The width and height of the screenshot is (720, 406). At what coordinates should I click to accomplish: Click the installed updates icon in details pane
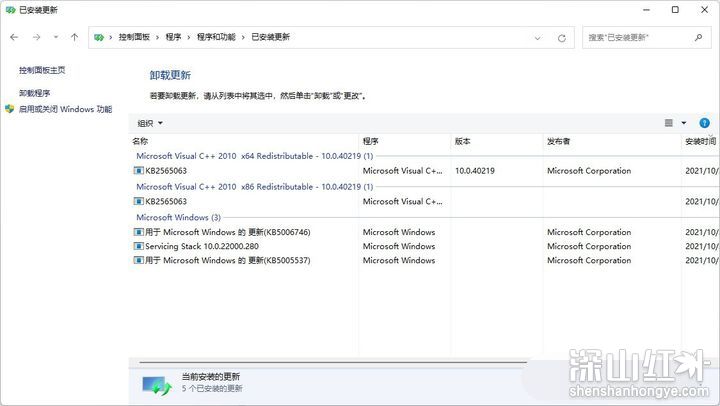click(157, 385)
